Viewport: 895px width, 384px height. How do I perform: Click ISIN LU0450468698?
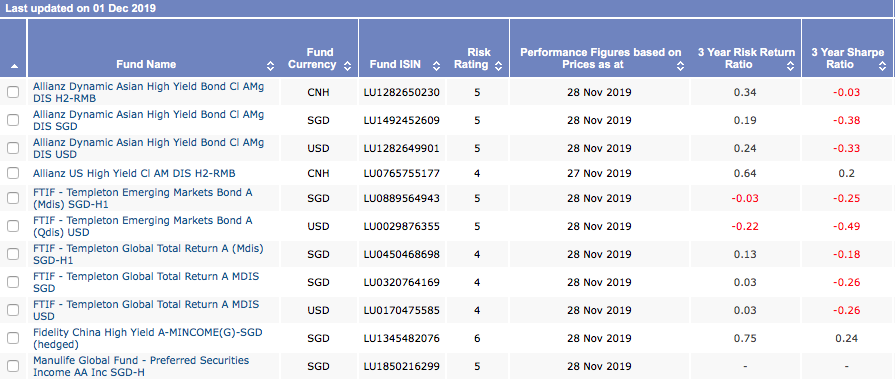click(x=401, y=254)
